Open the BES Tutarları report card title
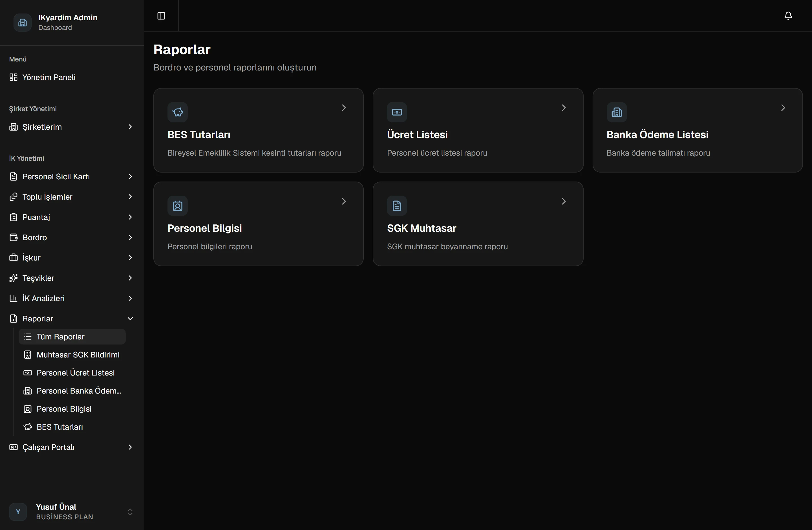 click(199, 135)
